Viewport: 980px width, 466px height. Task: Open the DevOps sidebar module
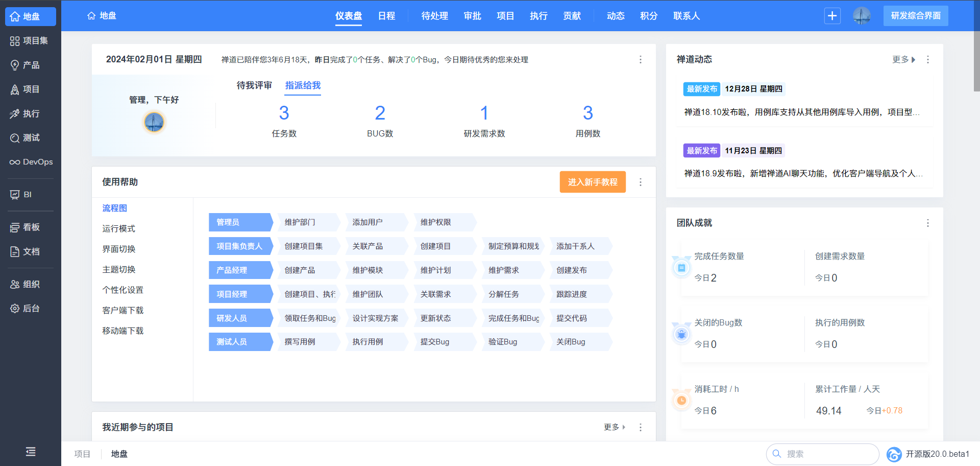(31, 162)
